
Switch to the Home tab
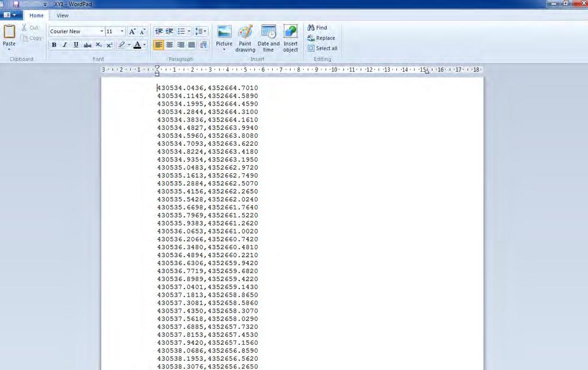pyautogui.click(x=36, y=15)
